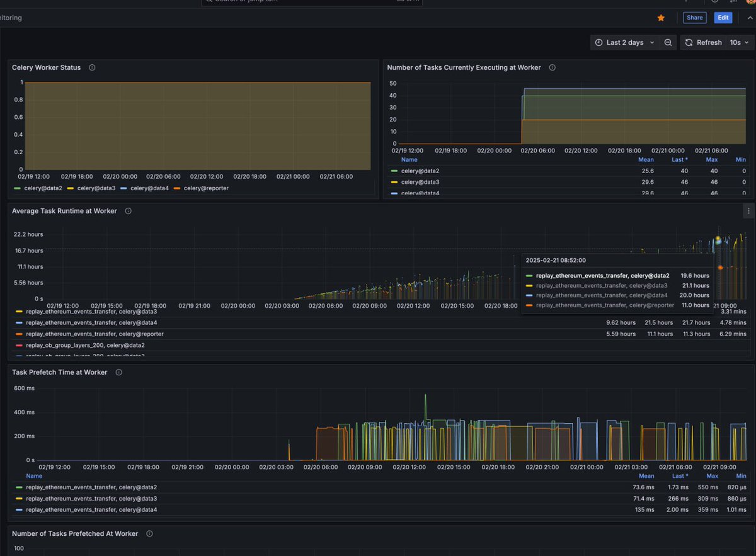Image resolution: width=756 pixels, height=556 pixels.
Task: Toggle celery@data2 row in Tasks Executing legend
Action: pyautogui.click(x=420, y=171)
